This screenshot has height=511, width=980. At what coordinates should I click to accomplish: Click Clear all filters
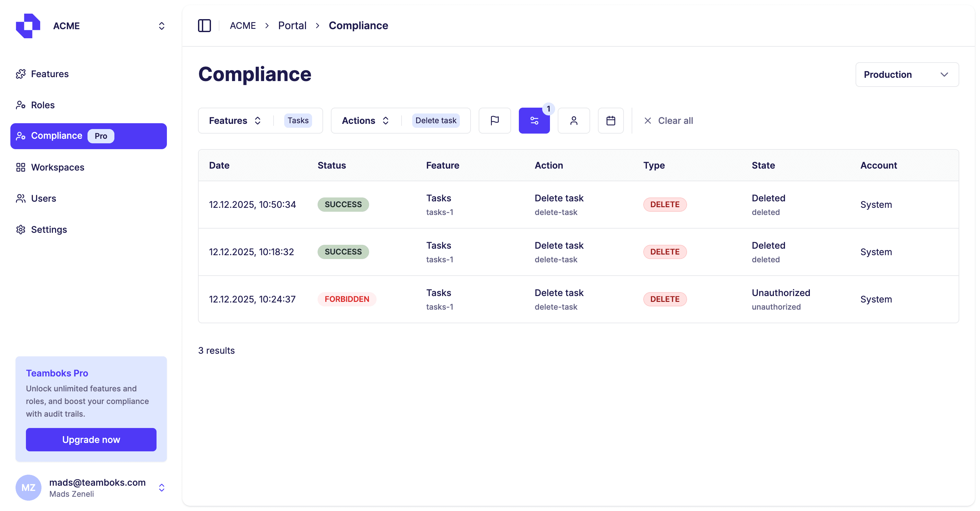(x=668, y=121)
